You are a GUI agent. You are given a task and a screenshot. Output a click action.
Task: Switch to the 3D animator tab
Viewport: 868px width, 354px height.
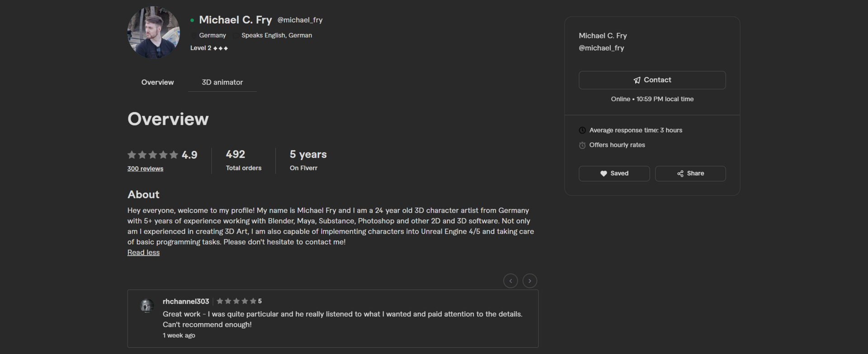(222, 82)
